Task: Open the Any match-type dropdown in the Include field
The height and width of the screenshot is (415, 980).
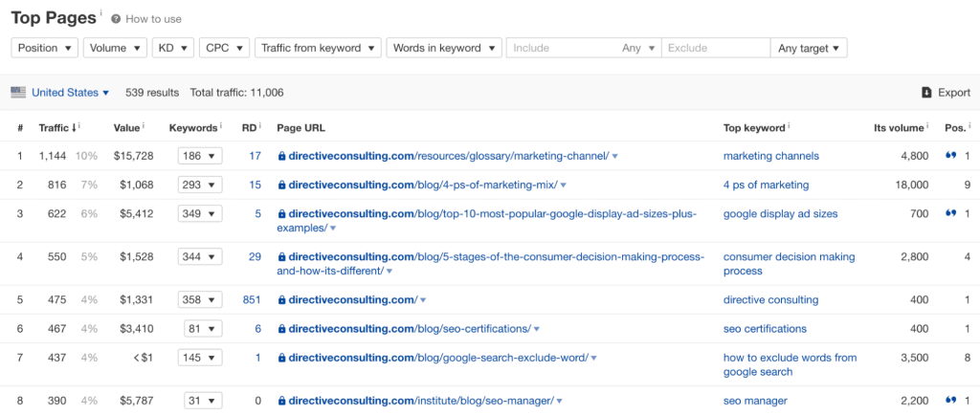Action: coord(638,48)
